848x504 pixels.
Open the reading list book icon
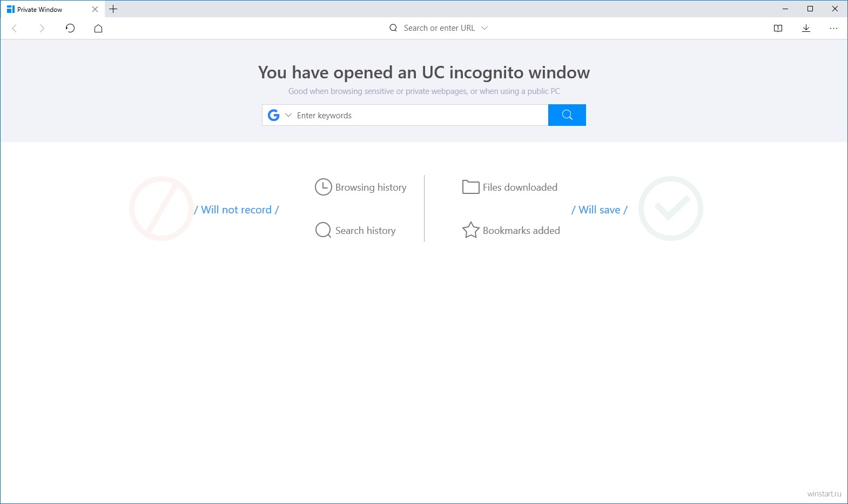[778, 28]
